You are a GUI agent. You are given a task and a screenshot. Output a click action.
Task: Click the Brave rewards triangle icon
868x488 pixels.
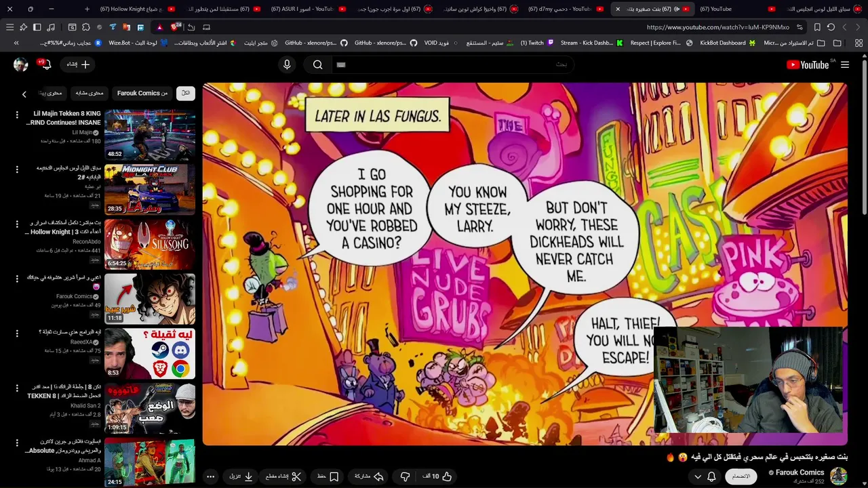pos(159,27)
